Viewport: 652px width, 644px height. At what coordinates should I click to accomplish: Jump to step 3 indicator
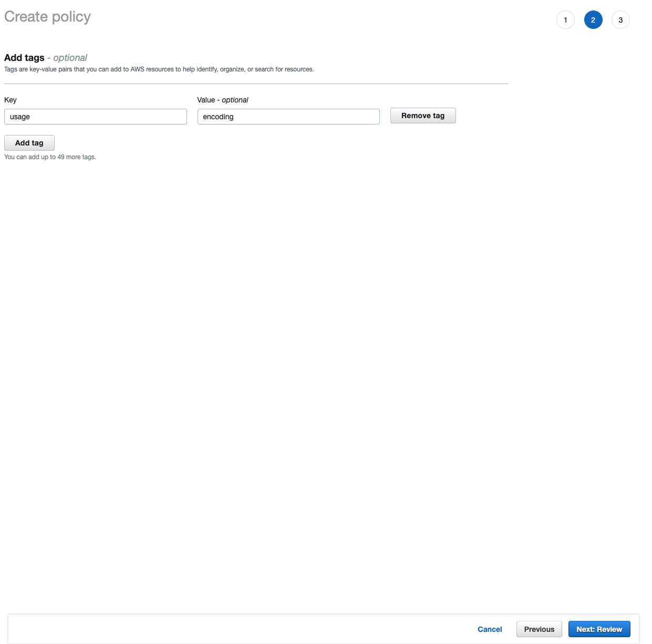(x=620, y=20)
